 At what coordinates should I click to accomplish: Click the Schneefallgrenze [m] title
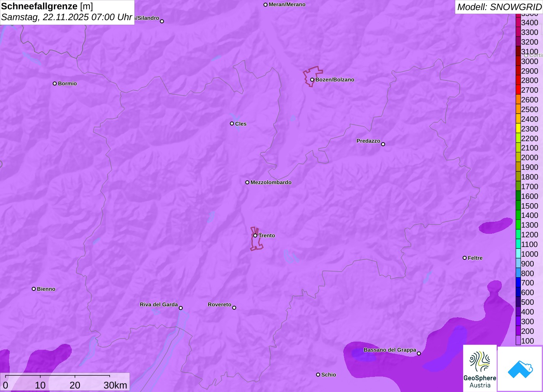coord(47,6)
